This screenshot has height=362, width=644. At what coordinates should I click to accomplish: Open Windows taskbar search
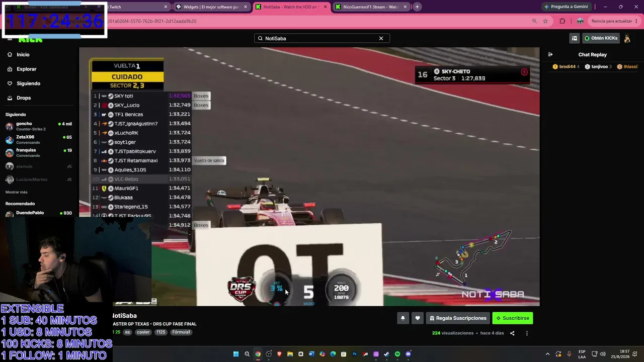pyautogui.click(x=247, y=354)
